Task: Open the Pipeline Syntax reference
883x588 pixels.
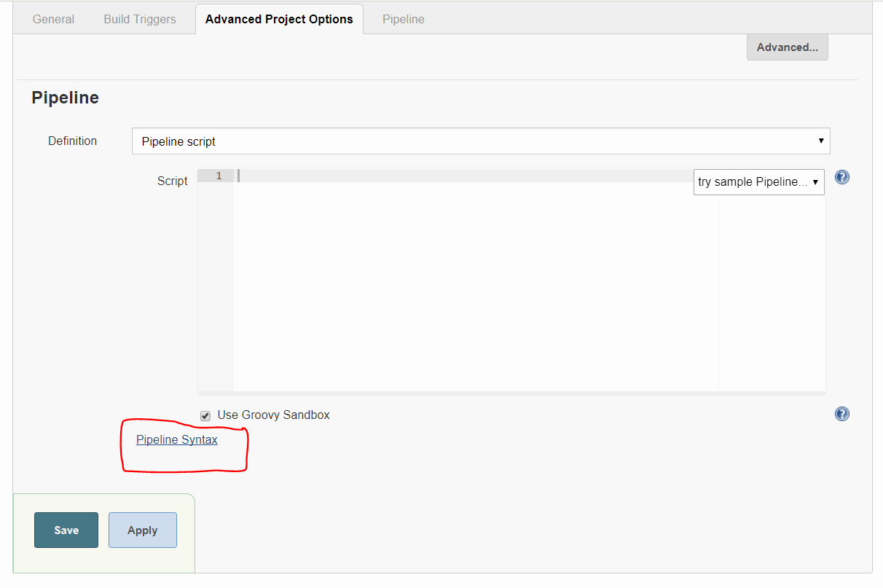Action: pyautogui.click(x=176, y=439)
